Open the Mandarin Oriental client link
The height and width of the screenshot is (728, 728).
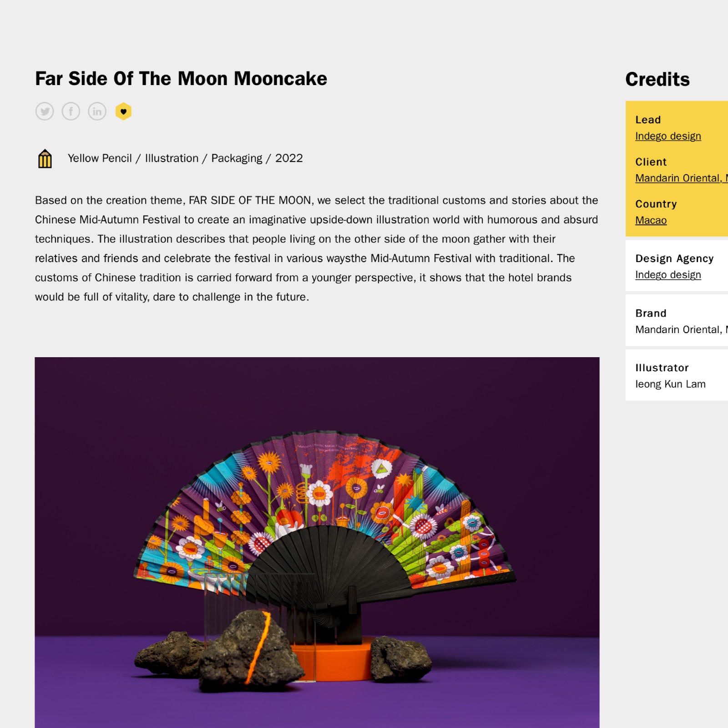coord(681,178)
